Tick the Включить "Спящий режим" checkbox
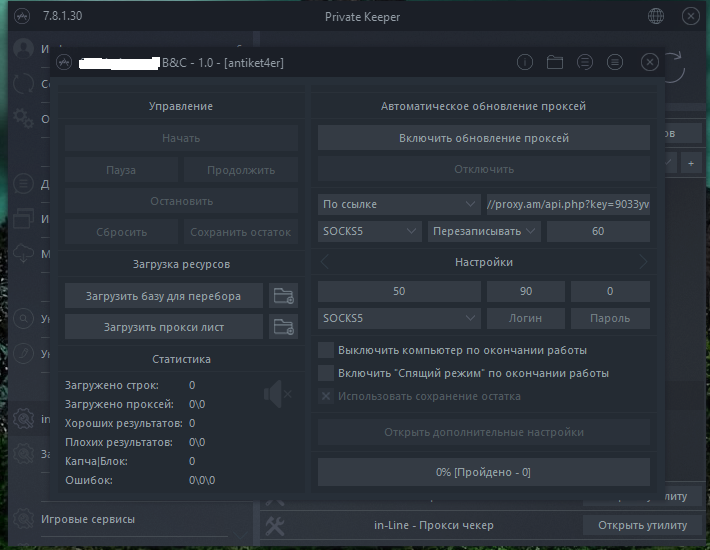Viewport: 710px width, 550px height. (325, 373)
